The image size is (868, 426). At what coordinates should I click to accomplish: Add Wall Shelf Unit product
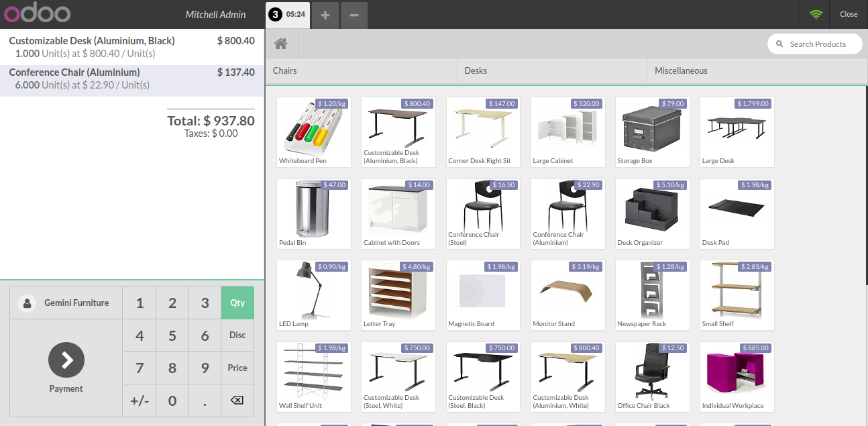tap(314, 377)
